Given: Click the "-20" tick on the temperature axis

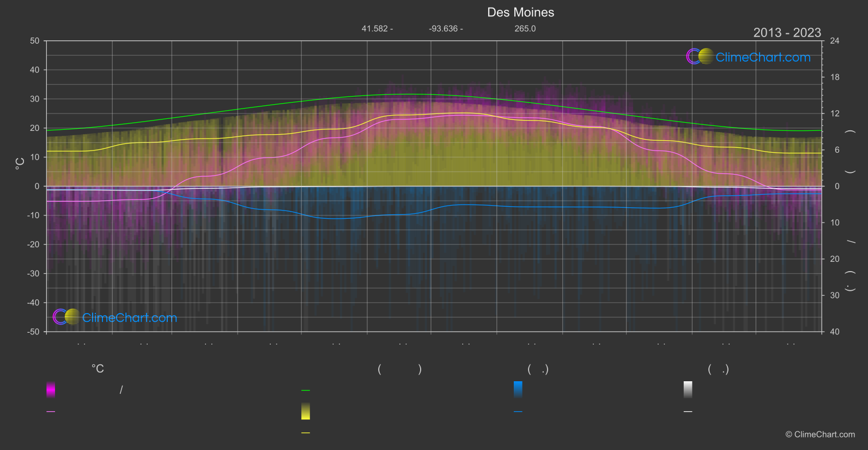Looking at the screenshot, I should click(33, 244).
